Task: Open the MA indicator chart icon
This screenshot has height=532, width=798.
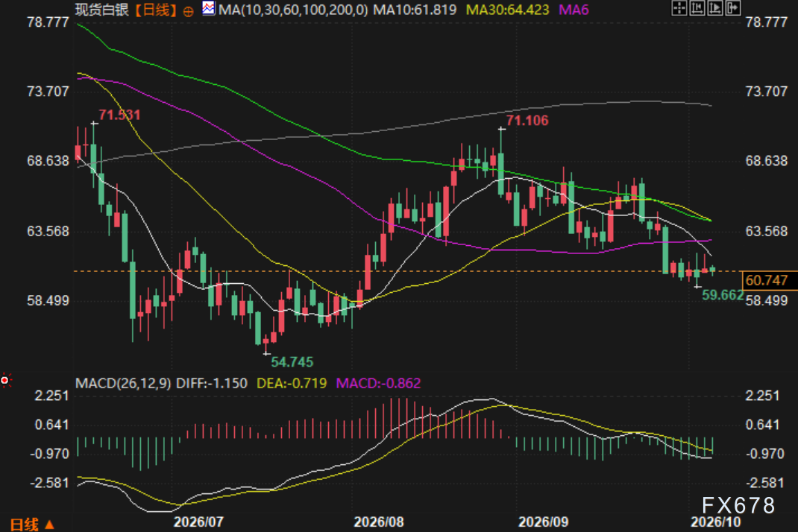Action: [209, 8]
